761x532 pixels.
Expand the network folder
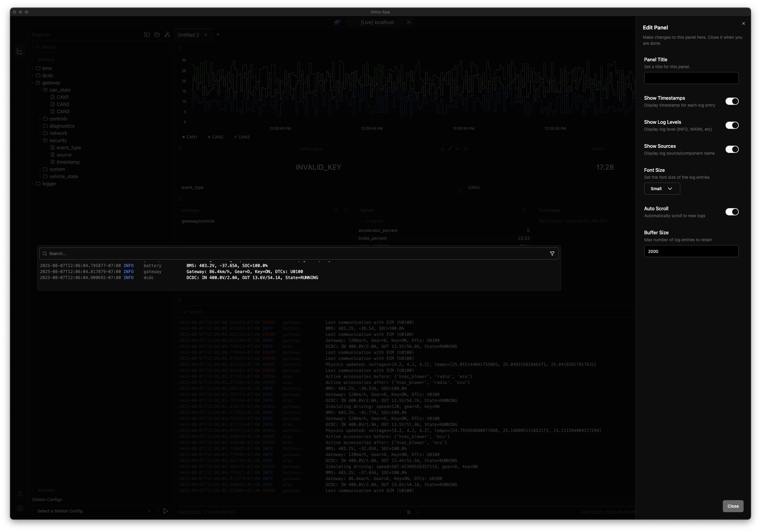tap(40, 133)
